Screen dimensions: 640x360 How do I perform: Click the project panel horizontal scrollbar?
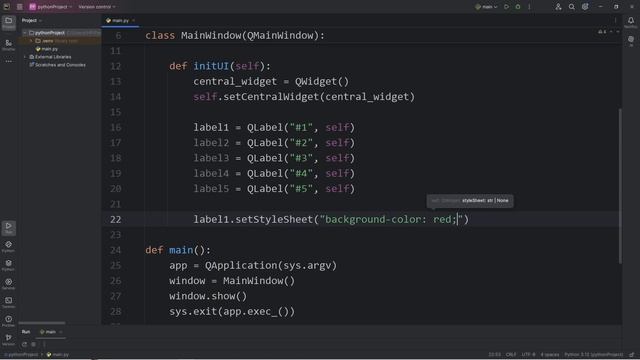(42, 323)
